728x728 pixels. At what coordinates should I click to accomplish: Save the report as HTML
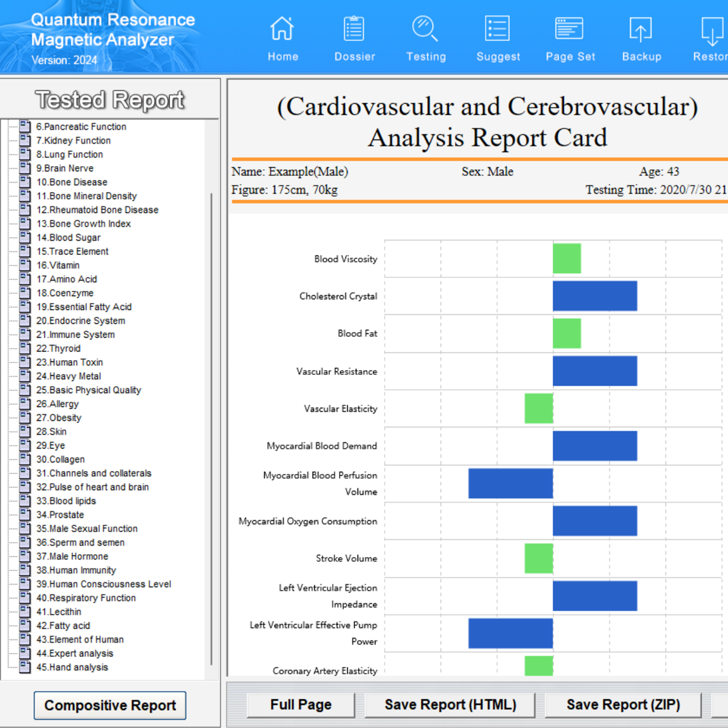point(450,705)
